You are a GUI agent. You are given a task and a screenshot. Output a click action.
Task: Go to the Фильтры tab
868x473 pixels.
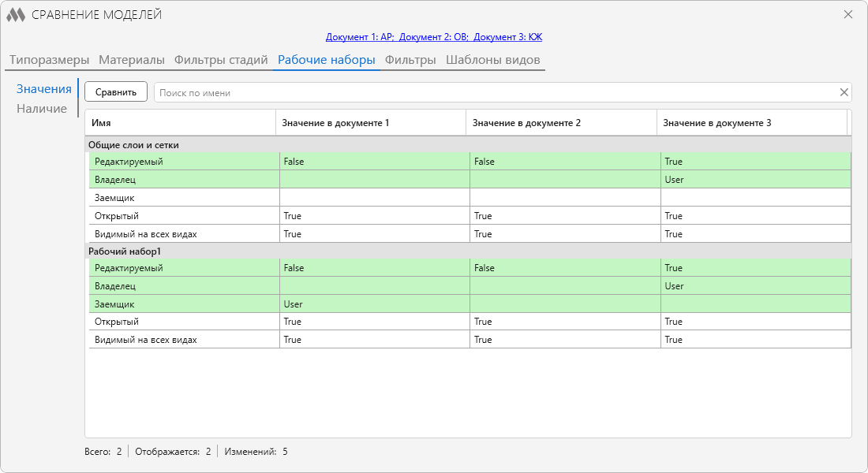410,60
